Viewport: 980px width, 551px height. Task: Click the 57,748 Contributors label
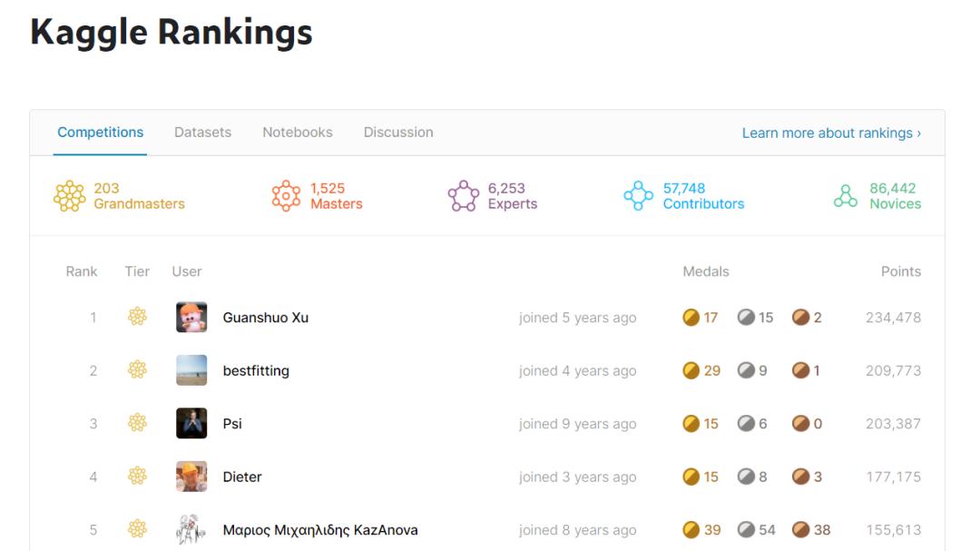pyautogui.click(x=704, y=196)
